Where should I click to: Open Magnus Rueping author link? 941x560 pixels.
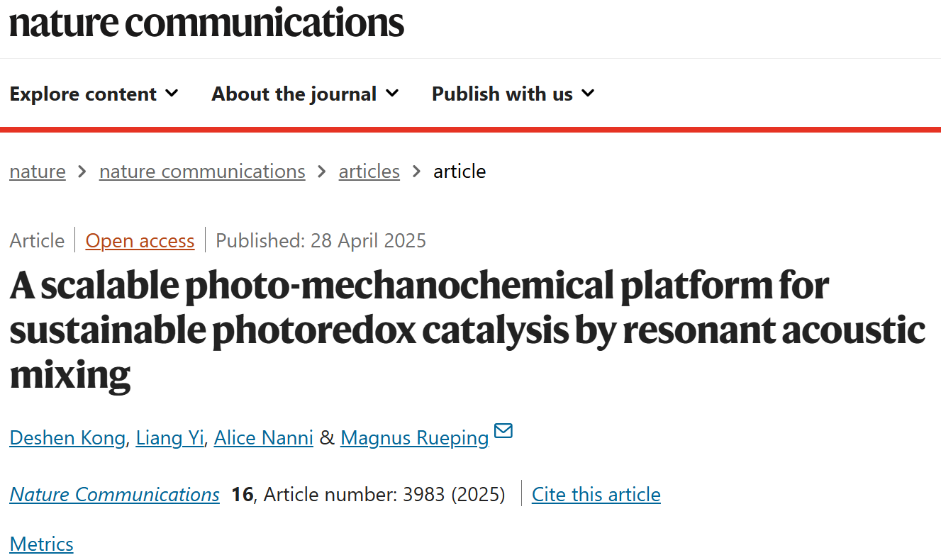tap(415, 438)
